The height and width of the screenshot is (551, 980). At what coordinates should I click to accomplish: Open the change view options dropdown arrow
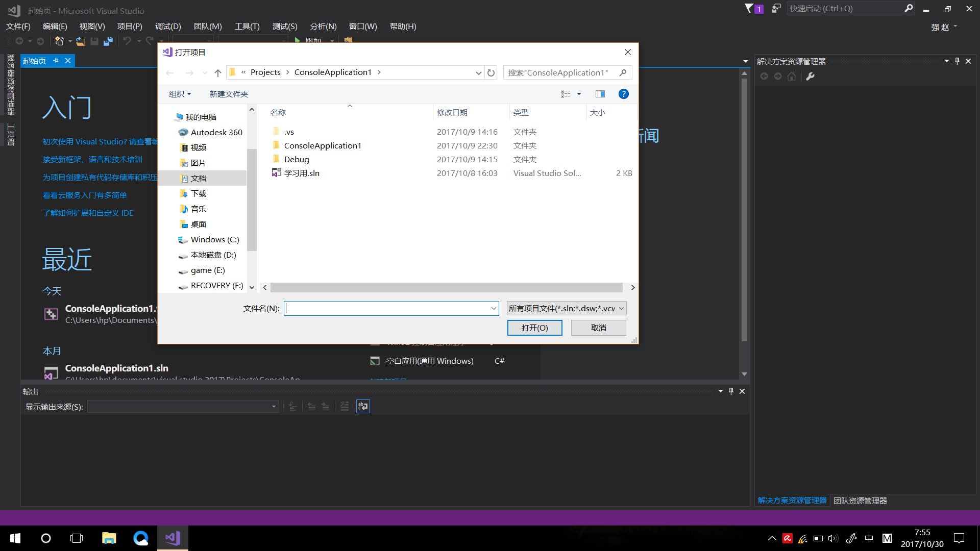click(x=579, y=94)
